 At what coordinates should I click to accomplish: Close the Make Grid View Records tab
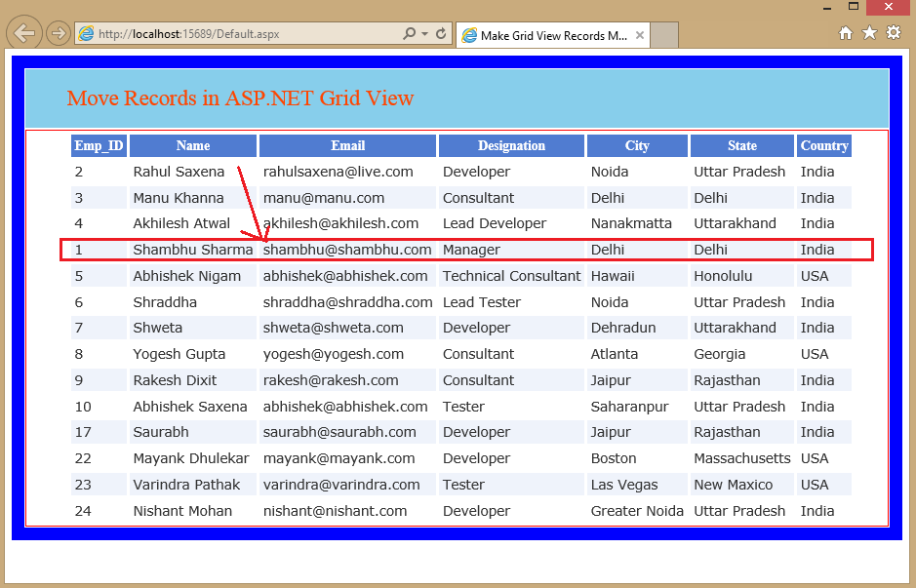[x=640, y=36]
